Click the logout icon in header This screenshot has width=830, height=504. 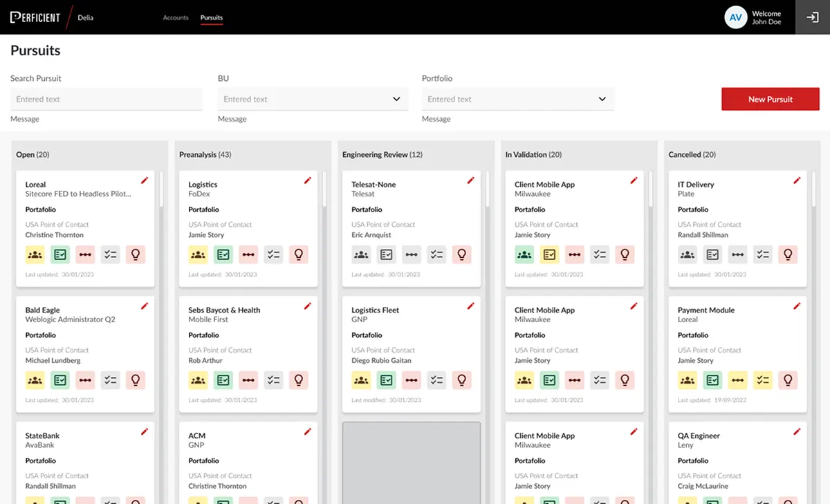(813, 17)
